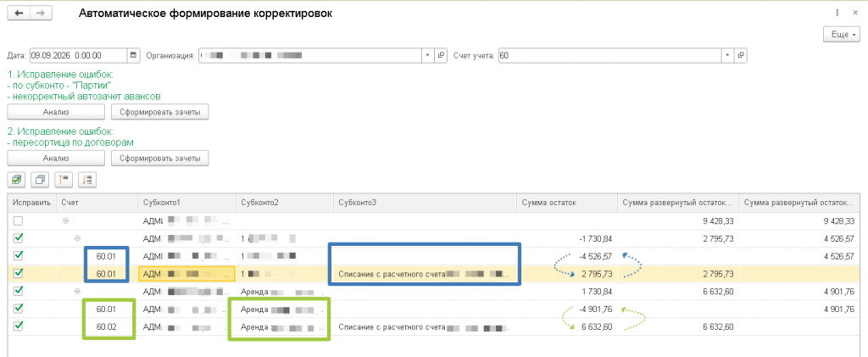
Task: Click the Счет учета field containing 60
Action: pos(610,55)
